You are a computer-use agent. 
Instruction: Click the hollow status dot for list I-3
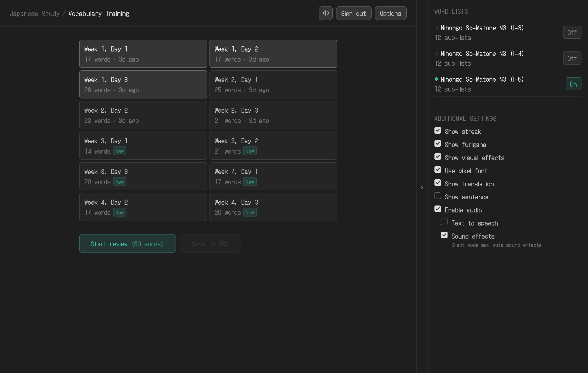click(x=436, y=28)
